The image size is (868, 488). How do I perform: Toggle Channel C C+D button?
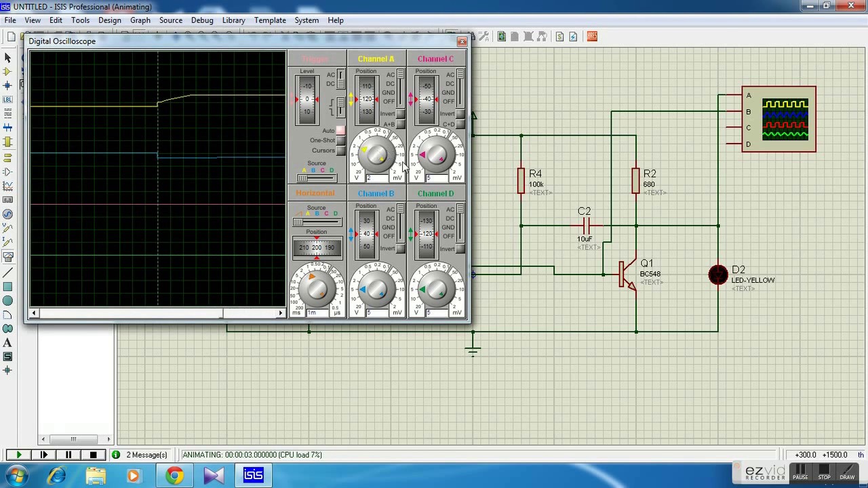coord(460,124)
